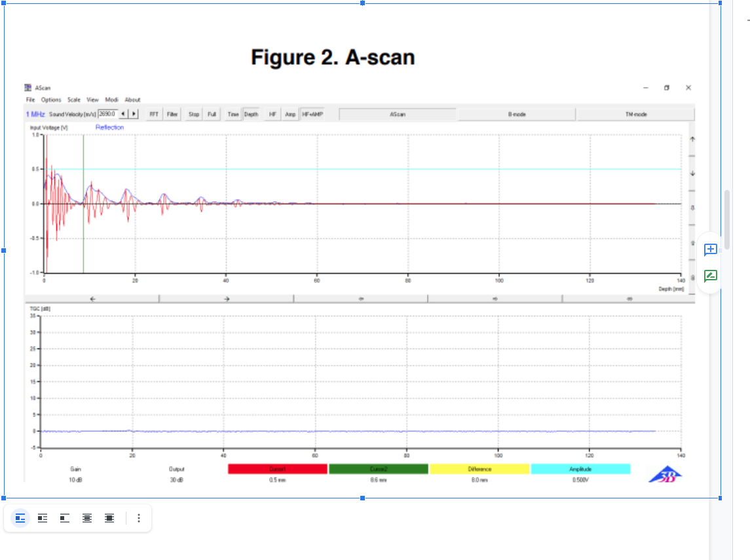Enable the Depth display toggle
This screenshot has width=750, height=560.
250,113
